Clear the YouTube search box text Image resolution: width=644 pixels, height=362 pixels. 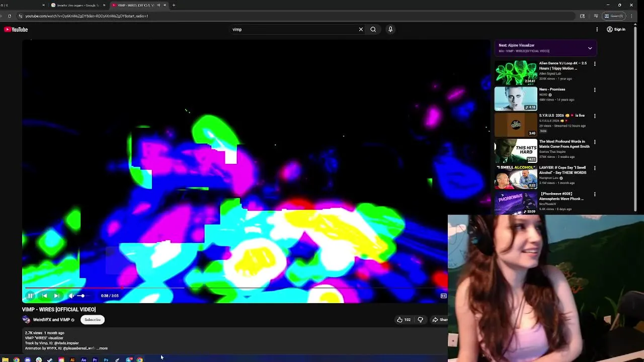[x=361, y=29]
